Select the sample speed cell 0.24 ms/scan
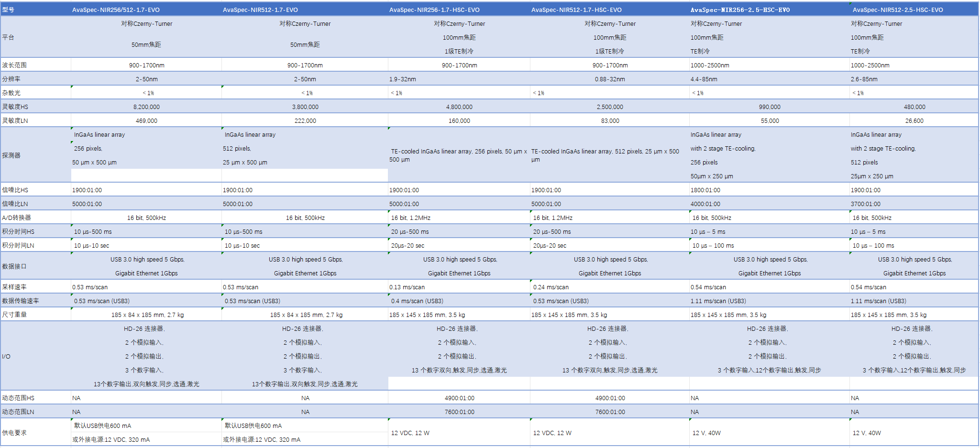The height and width of the screenshot is (448, 980). 610,287
